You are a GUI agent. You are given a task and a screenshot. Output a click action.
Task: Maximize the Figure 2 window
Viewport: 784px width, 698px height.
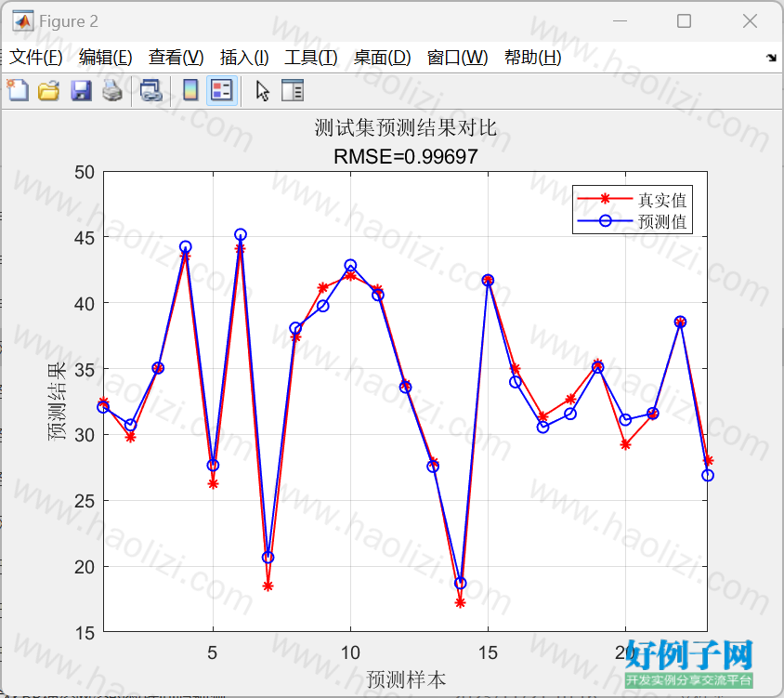pyautogui.click(x=684, y=21)
